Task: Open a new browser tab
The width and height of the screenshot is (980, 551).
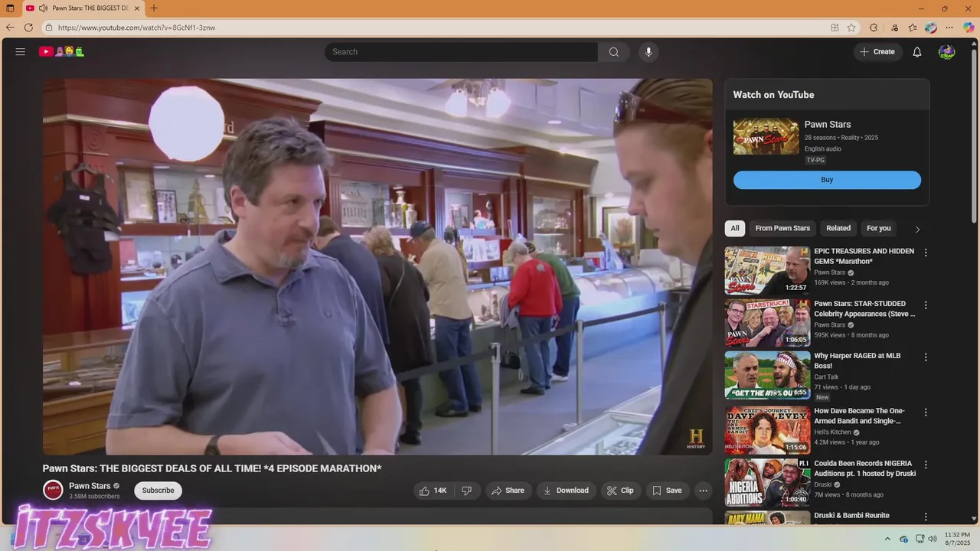Action: [154, 8]
